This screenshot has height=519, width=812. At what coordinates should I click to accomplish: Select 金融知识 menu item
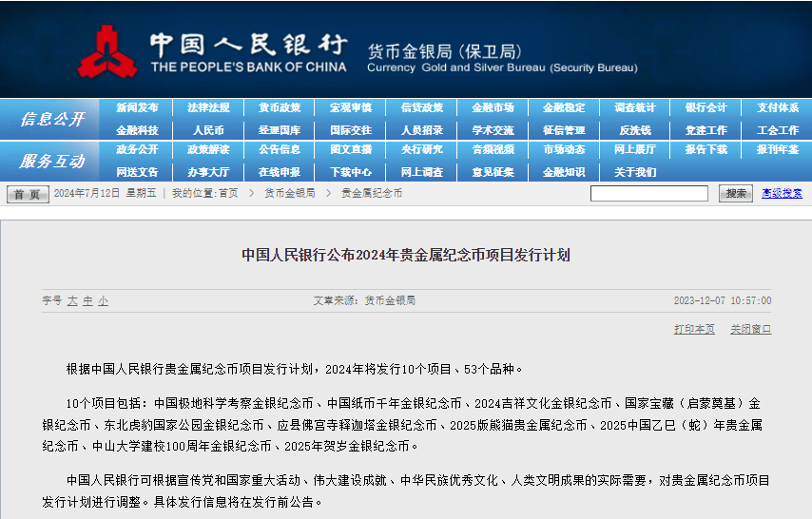pyautogui.click(x=564, y=172)
